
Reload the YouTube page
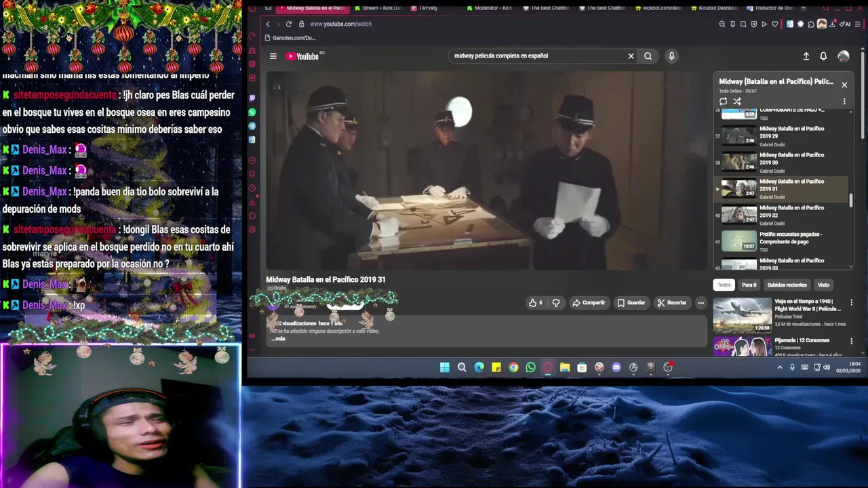[289, 24]
